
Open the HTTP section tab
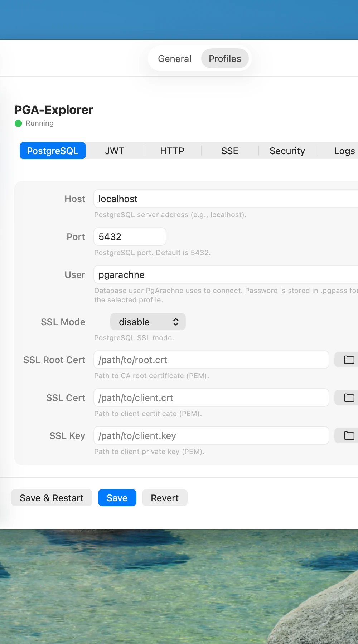click(172, 151)
